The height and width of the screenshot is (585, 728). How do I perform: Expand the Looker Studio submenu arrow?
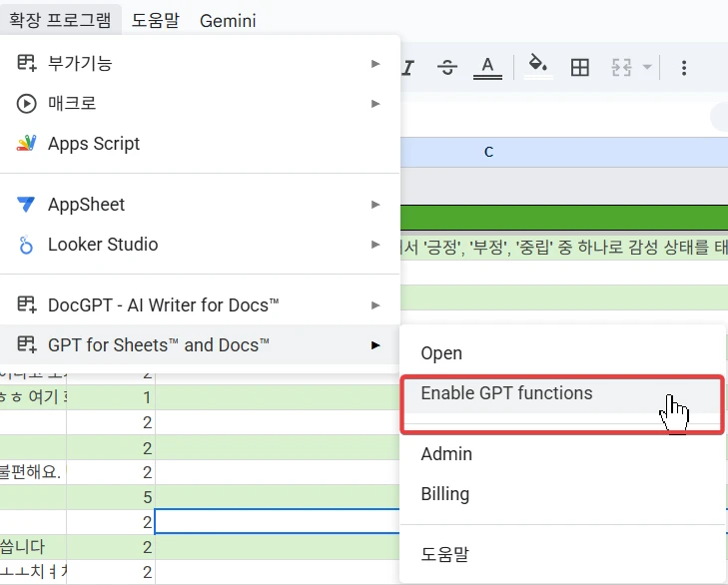(375, 245)
